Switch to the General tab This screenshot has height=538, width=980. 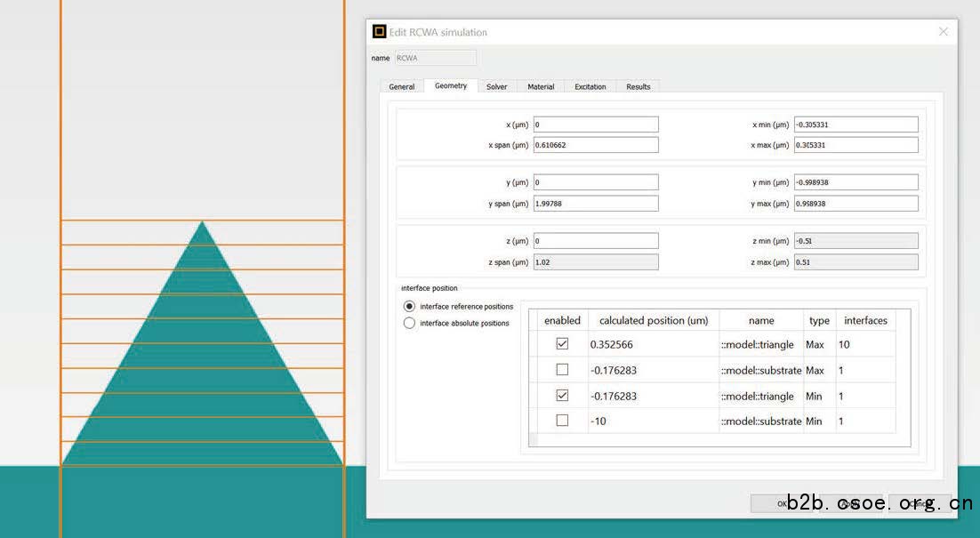point(402,87)
